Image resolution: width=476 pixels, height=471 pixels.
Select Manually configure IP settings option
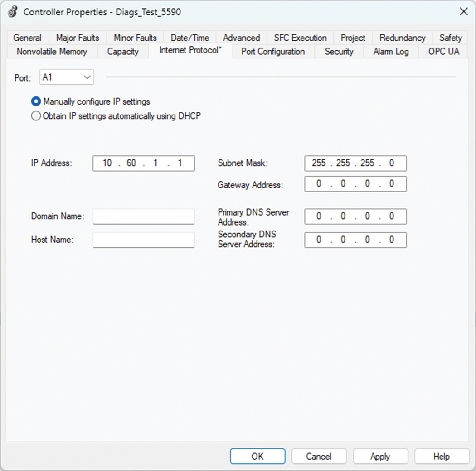coord(36,101)
